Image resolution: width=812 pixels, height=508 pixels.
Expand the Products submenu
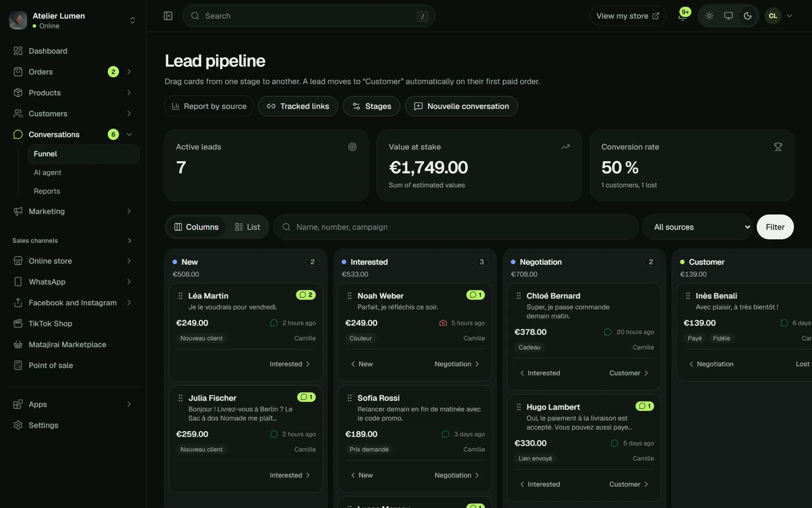pyautogui.click(x=129, y=93)
